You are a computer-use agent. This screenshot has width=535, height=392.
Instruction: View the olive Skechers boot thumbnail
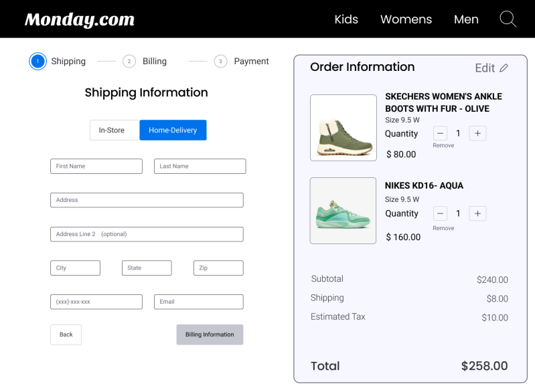coord(343,128)
